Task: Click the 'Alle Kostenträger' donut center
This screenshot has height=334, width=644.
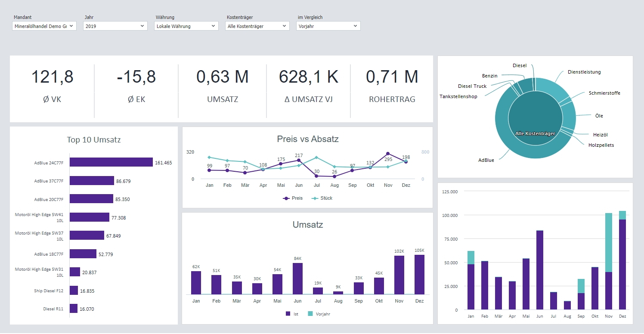Action: pos(535,118)
